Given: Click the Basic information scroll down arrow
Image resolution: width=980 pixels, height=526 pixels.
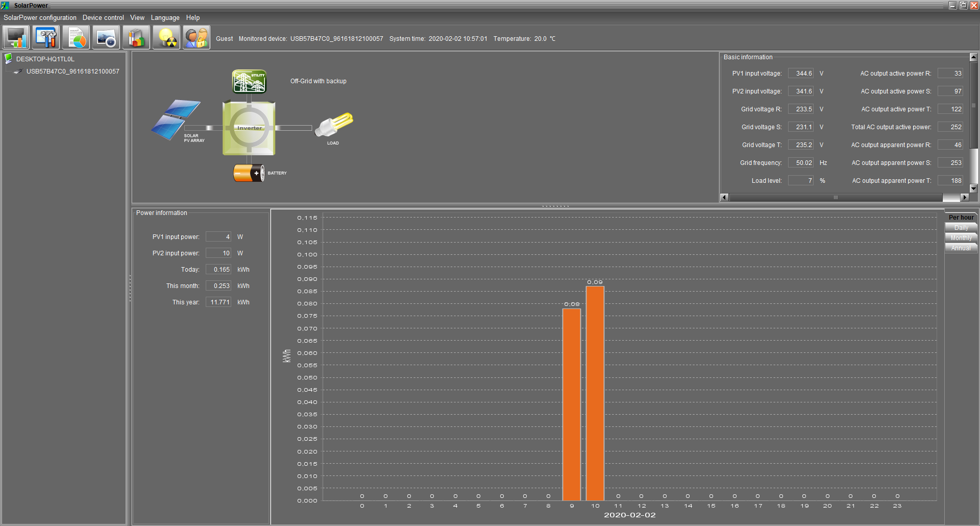Looking at the screenshot, I should (x=973, y=188).
